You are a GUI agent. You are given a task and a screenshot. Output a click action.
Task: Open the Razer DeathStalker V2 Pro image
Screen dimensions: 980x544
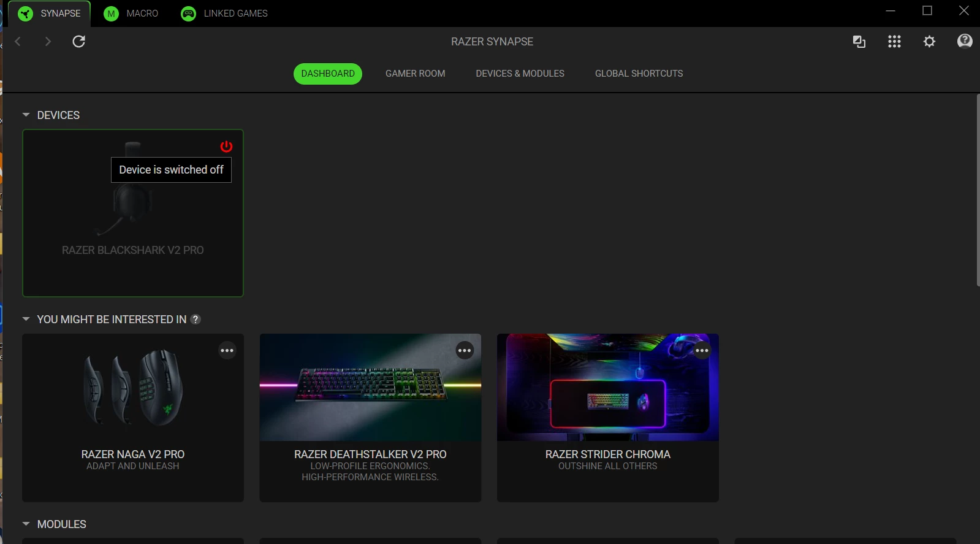point(370,388)
